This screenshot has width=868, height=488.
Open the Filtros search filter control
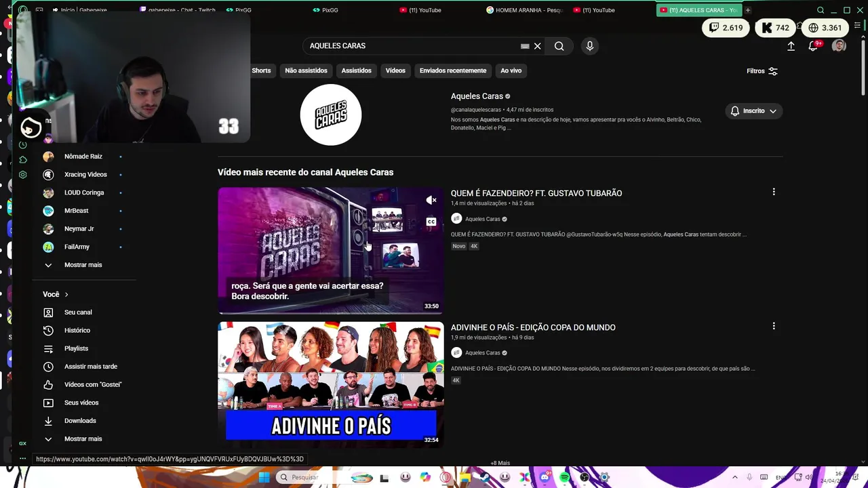coord(762,71)
